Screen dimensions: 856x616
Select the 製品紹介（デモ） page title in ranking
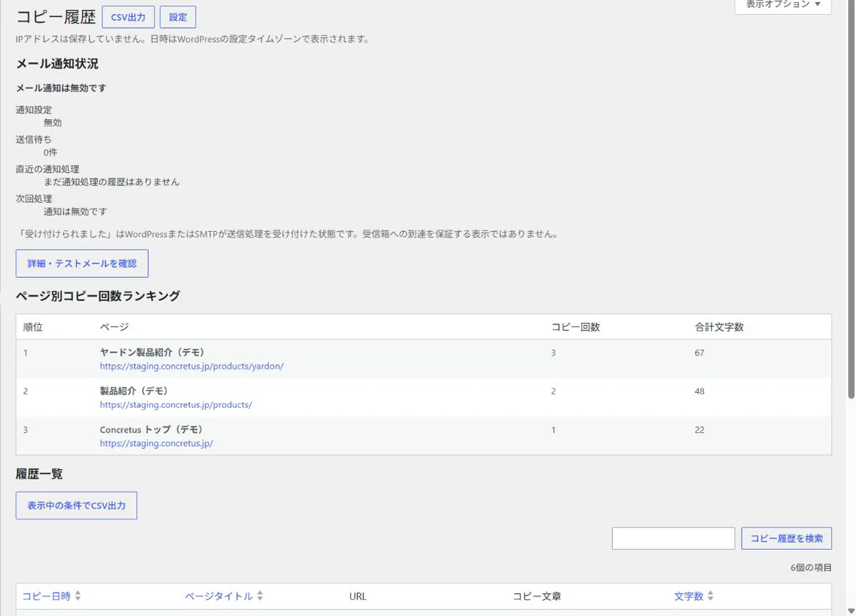pos(134,391)
